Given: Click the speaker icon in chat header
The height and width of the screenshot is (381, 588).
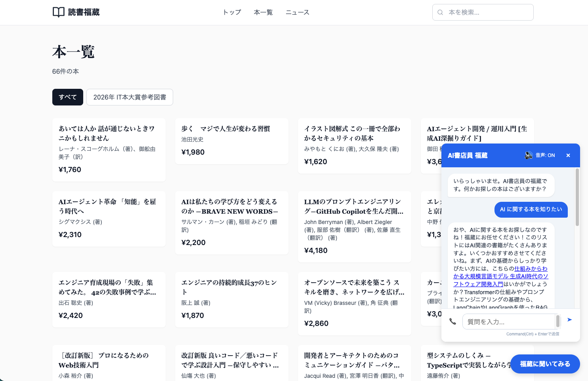Looking at the screenshot, I should (x=529, y=155).
